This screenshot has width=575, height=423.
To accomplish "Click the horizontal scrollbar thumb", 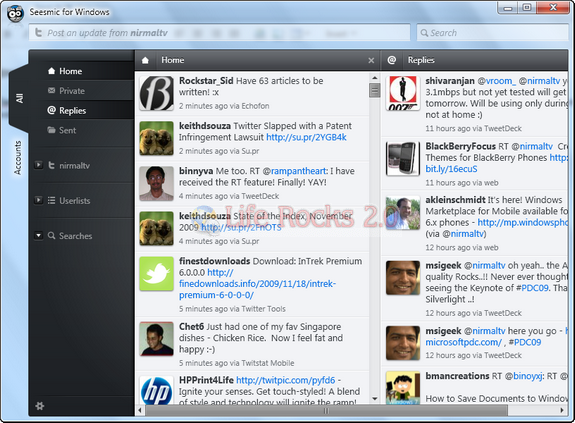I will tap(326, 411).
